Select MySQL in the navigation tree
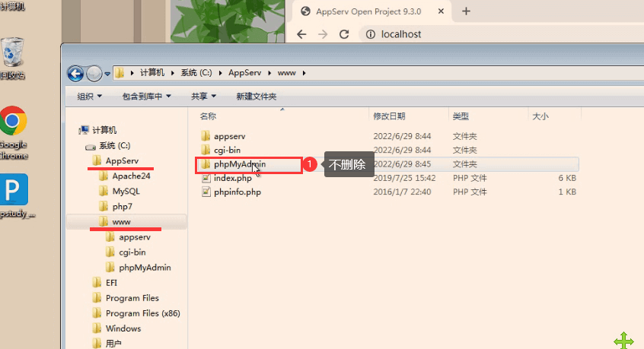The width and height of the screenshot is (644, 349). (126, 191)
